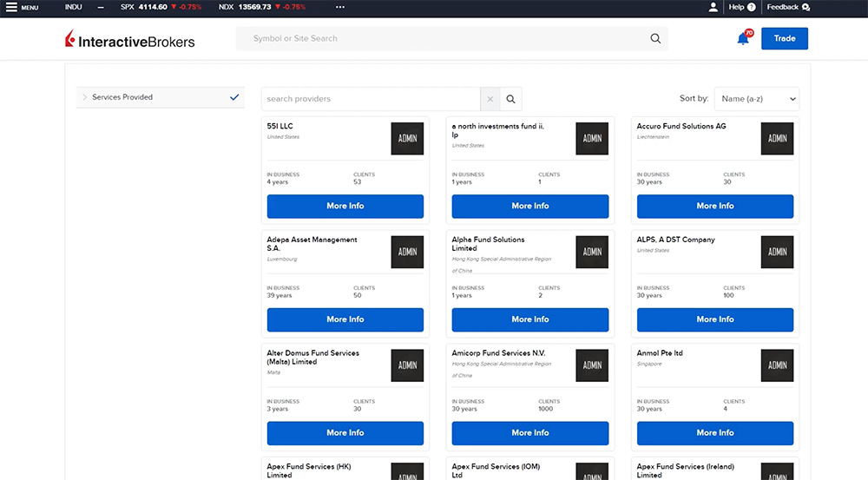Click the site search magnifier icon
The height and width of the screenshot is (480, 868).
click(x=655, y=38)
